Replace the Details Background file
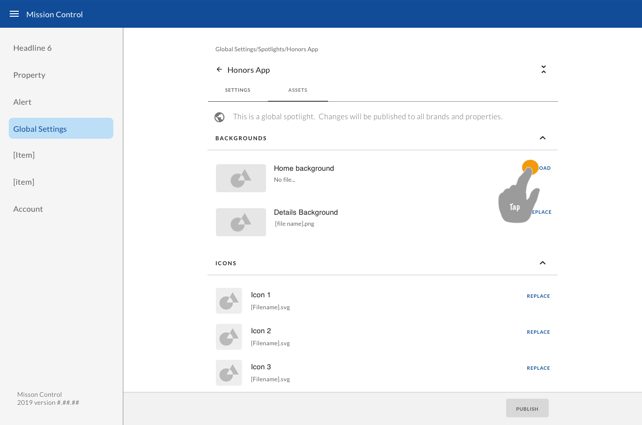The image size is (642, 425). pyautogui.click(x=542, y=212)
